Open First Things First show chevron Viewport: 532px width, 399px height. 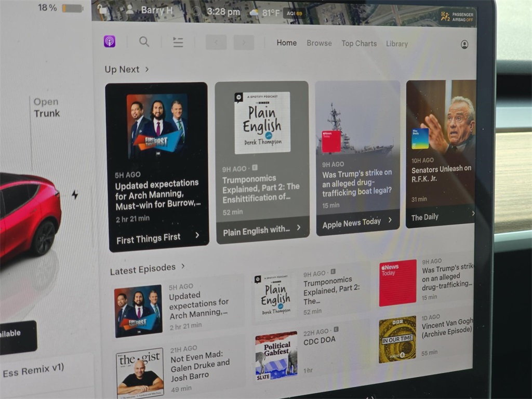[197, 235]
